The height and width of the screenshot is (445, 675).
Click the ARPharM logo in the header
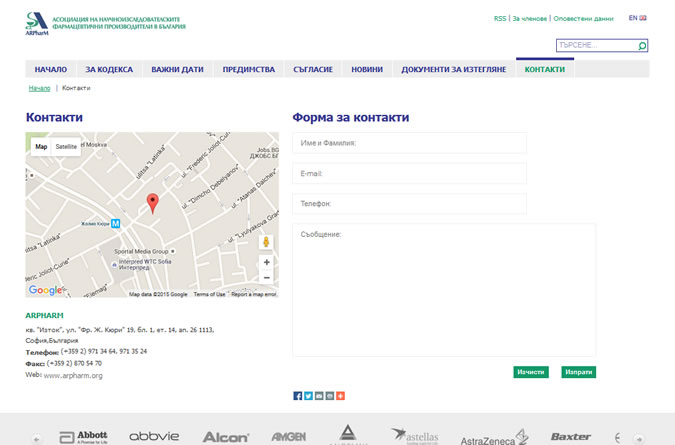pyautogui.click(x=37, y=24)
